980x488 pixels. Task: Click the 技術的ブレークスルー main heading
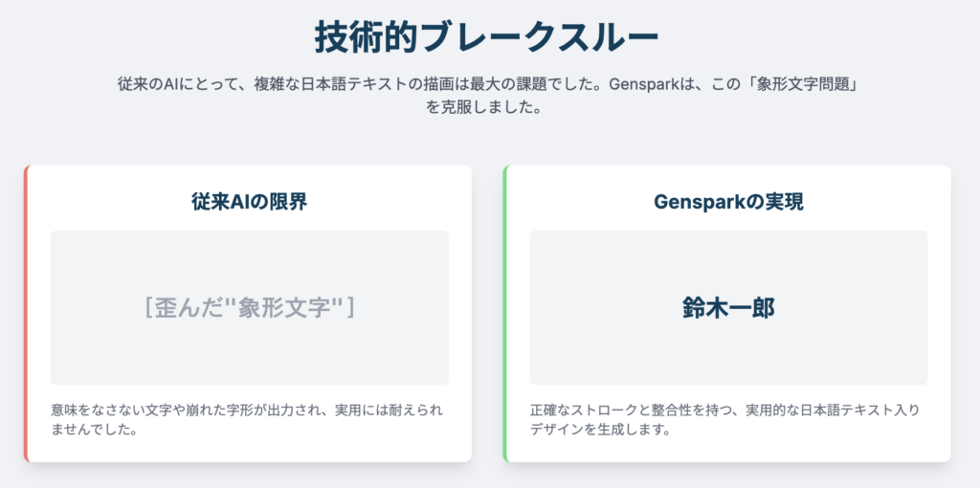(486, 38)
